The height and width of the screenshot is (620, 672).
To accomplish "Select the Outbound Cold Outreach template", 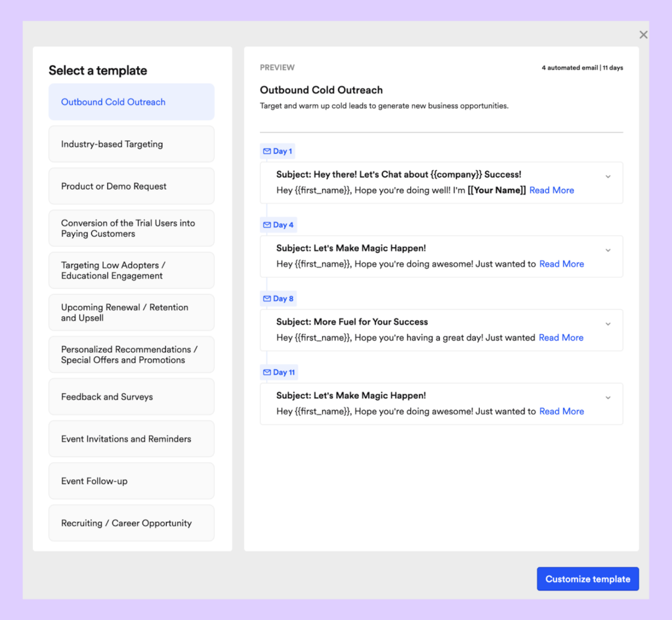I will [131, 102].
